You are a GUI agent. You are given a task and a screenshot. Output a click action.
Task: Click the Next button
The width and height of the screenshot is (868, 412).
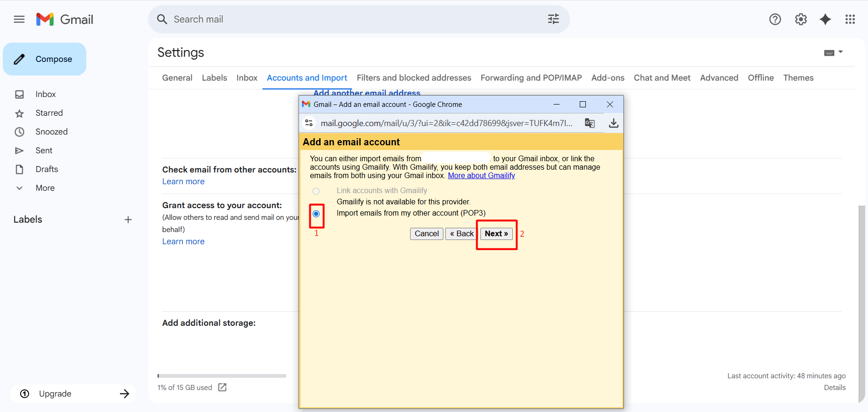(x=496, y=233)
